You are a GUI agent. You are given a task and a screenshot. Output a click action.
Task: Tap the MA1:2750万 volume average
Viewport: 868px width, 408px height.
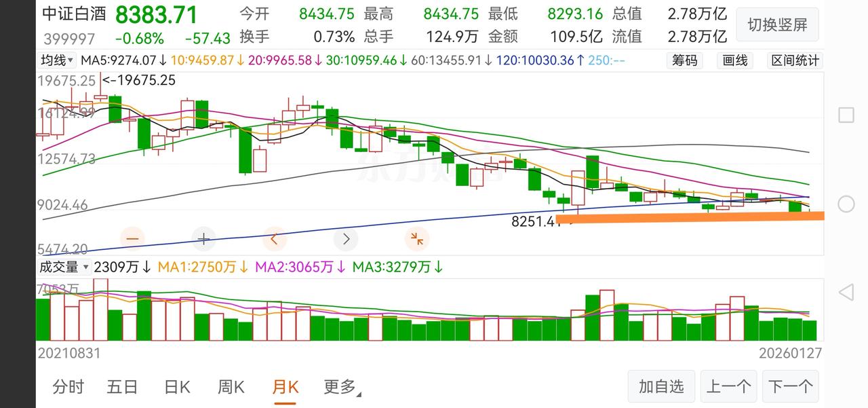[x=203, y=267]
